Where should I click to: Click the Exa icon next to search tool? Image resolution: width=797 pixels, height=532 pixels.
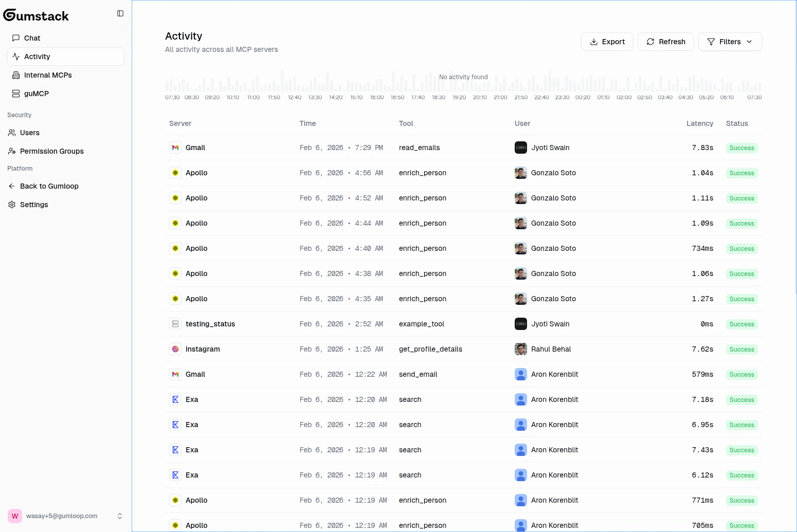pyautogui.click(x=175, y=399)
